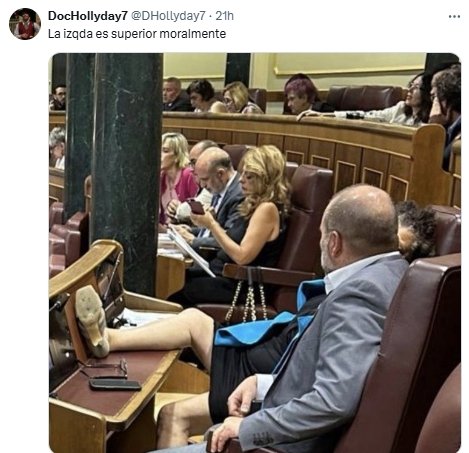This screenshot has width=469, height=453.
Task: Click the chain-strap handbag hanging from the seat
Action: click(249, 302)
